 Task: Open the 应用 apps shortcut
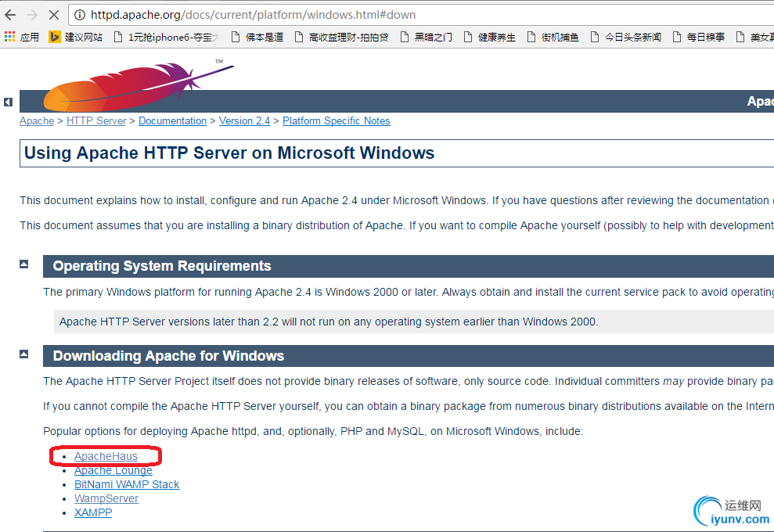pos(22,37)
